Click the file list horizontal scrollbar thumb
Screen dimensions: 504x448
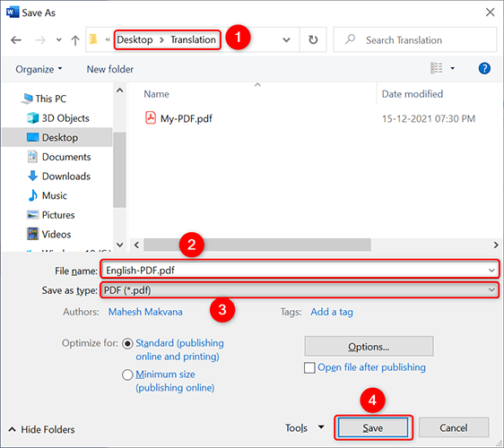pyautogui.click(x=257, y=245)
